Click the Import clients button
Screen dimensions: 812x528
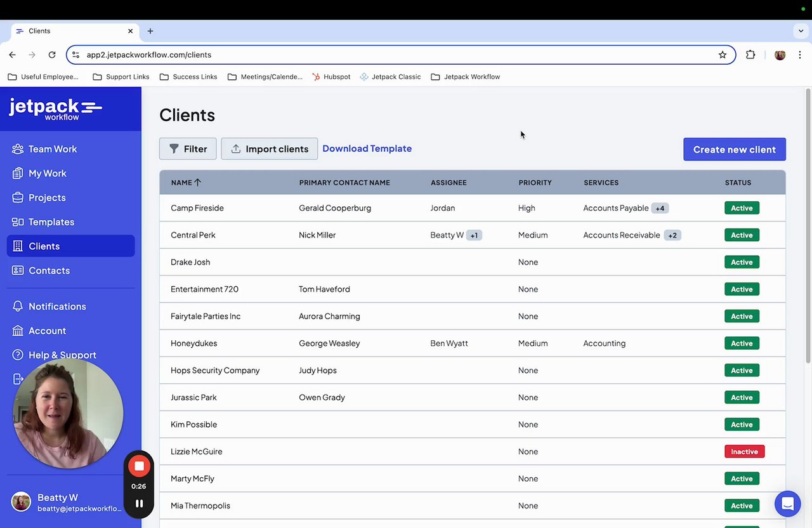[269, 149]
